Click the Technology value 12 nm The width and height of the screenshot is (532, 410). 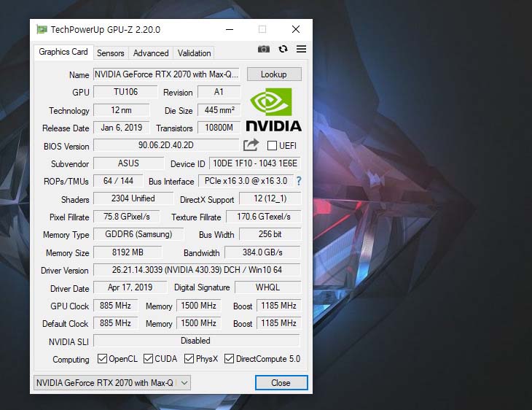pos(121,110)
